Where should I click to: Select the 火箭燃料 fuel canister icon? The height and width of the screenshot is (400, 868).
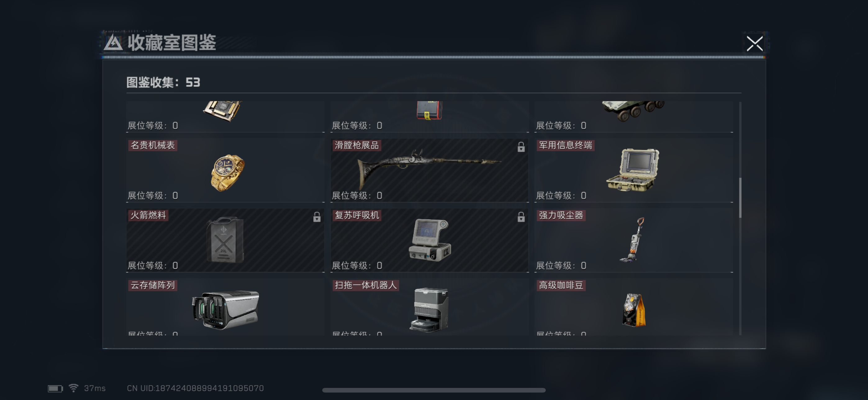(225, 240)
